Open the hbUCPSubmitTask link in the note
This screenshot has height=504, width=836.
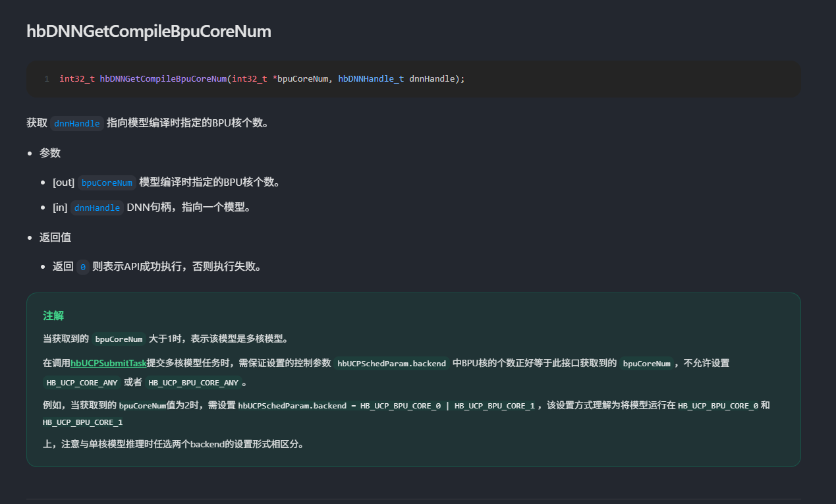tap(109, 363)
